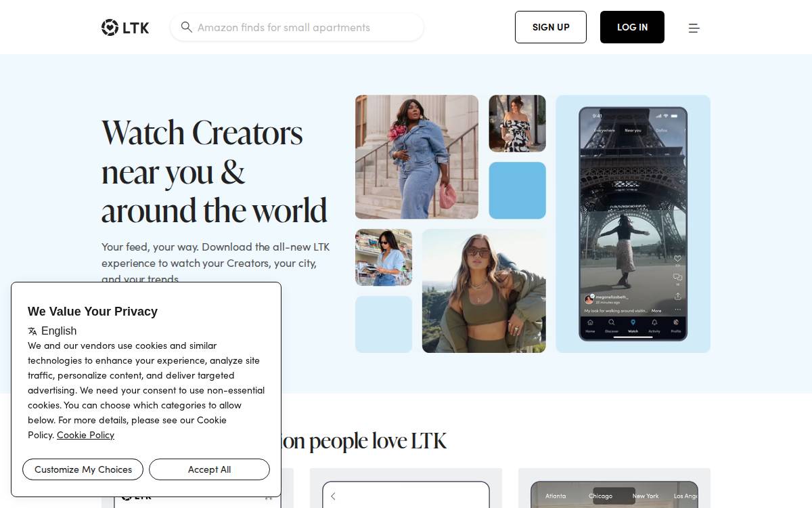The height and width of the screenshot is (508, 812).
Task: Focus the Amazon finds search field
Action: 297,27
